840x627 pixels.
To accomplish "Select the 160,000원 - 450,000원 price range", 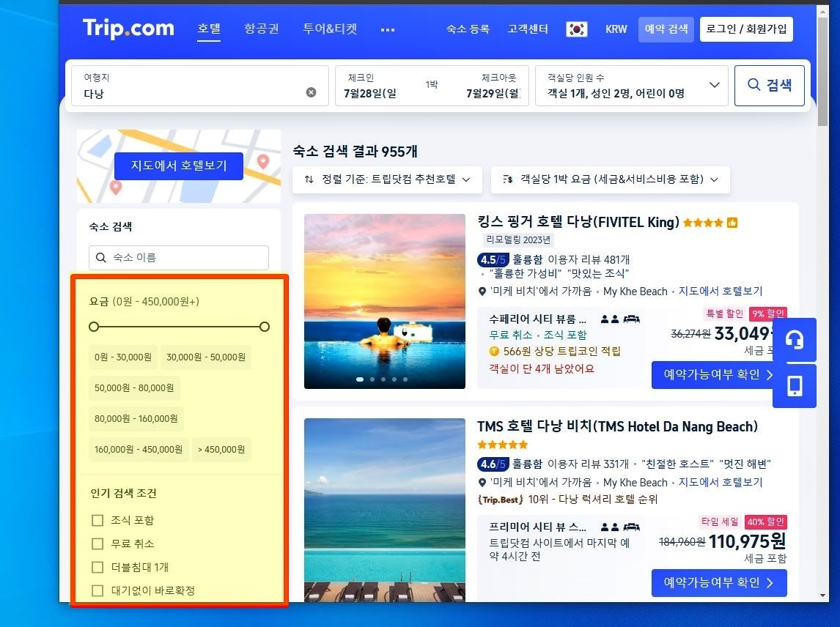I will click(x=139, y=450).
